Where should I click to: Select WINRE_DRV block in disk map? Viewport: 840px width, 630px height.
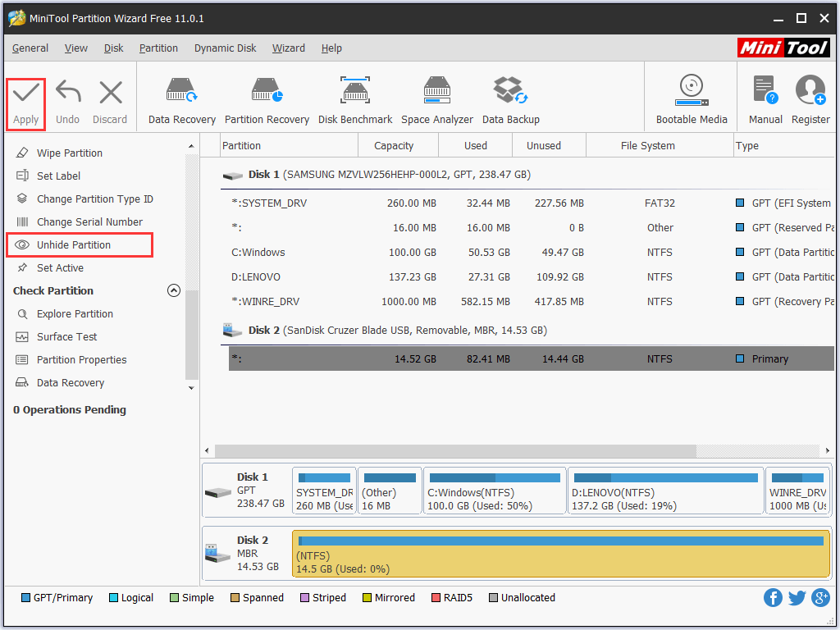797,491
